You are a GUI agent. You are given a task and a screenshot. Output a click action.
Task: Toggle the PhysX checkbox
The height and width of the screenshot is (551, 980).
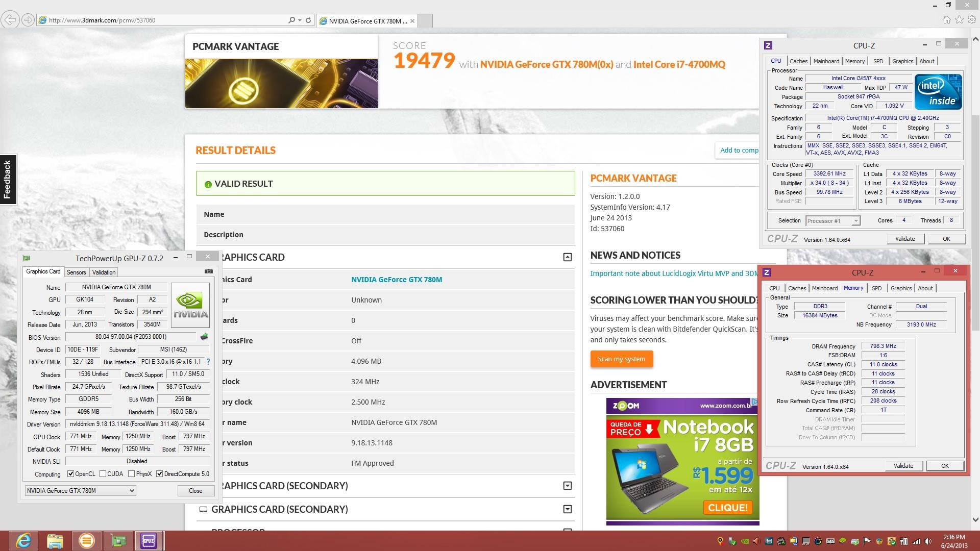[132, 474]
